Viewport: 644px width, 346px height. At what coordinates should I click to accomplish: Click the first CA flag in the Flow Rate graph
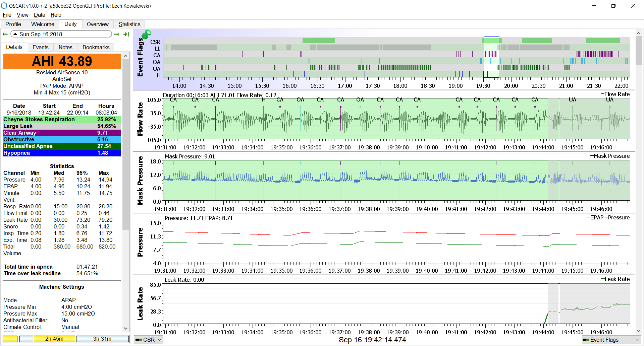pyautogui.click(x=173, y=100)
